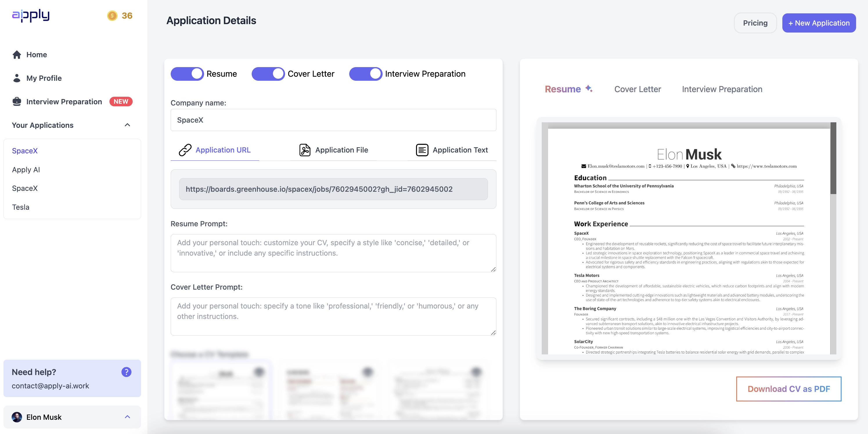Toggle the Interview Preparation switch off
The width and height of the screenshot is (868, 434).
coord(365,74)
